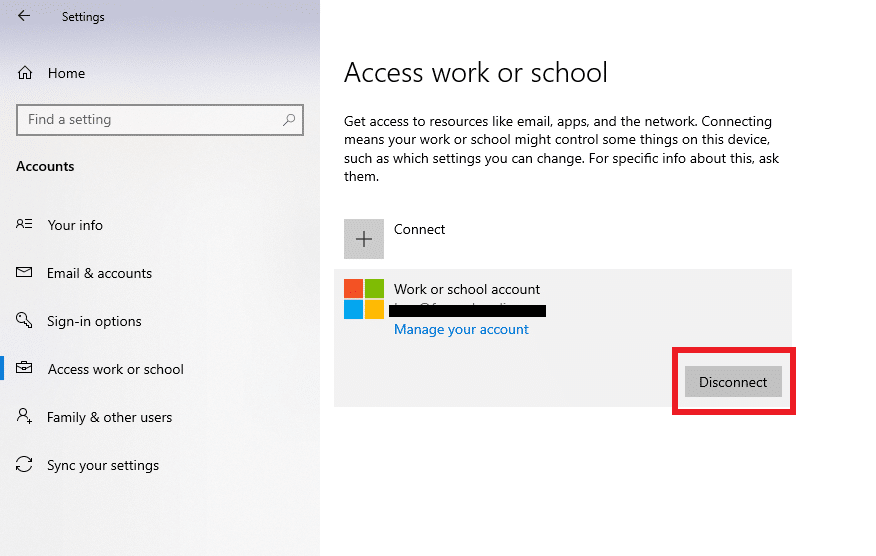Click the Family & other users person icon

[x=24, y=416]
